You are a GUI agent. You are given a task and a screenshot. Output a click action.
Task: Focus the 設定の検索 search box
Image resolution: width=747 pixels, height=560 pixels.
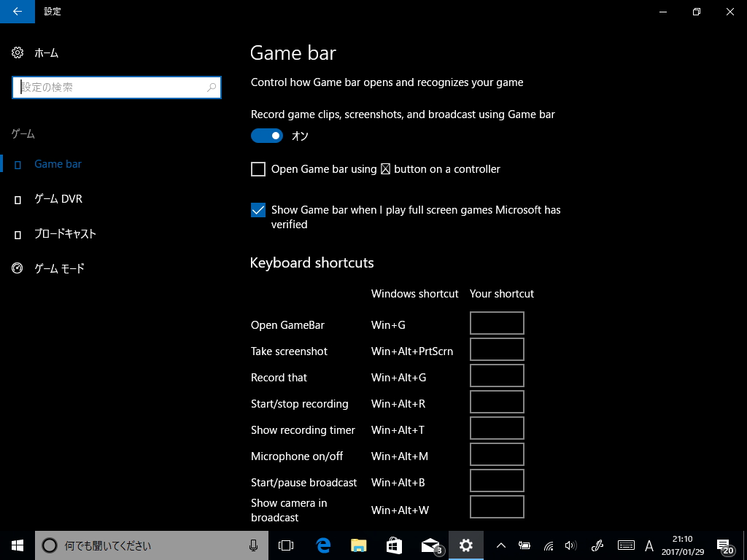116,87
